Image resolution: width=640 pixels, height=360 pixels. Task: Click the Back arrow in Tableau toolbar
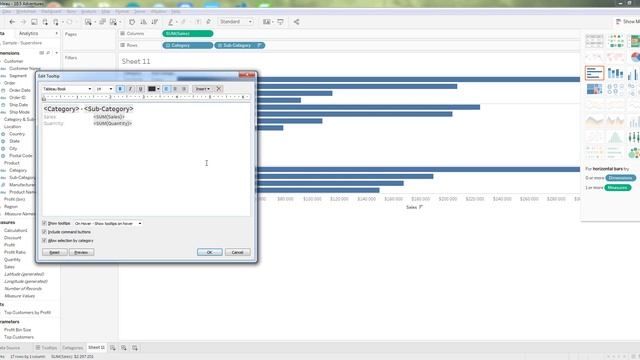click(12, 22)
